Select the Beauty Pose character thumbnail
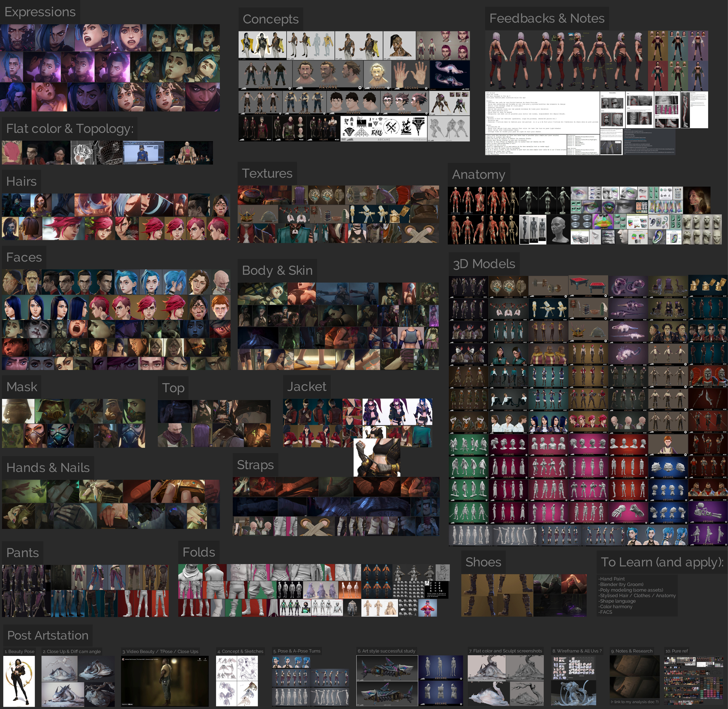Viewport: 728px width, 709px height. [19, 681]
